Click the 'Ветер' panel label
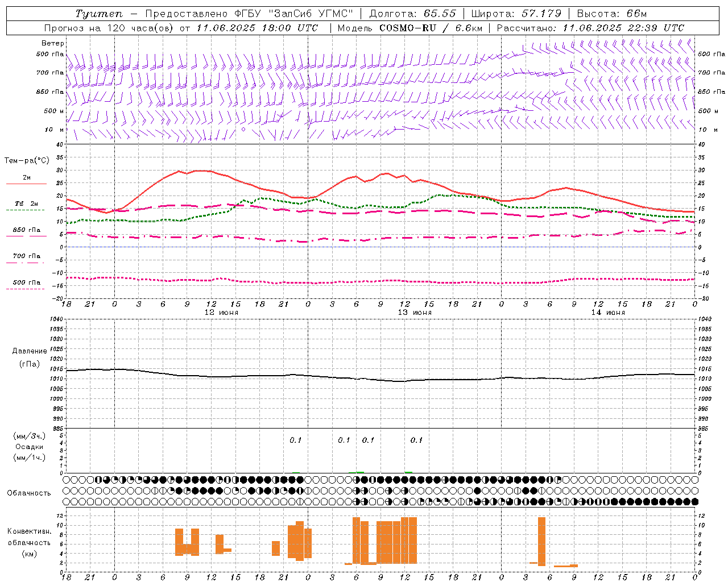Screen dimensions: 728x582 click(x=53, y=43)
